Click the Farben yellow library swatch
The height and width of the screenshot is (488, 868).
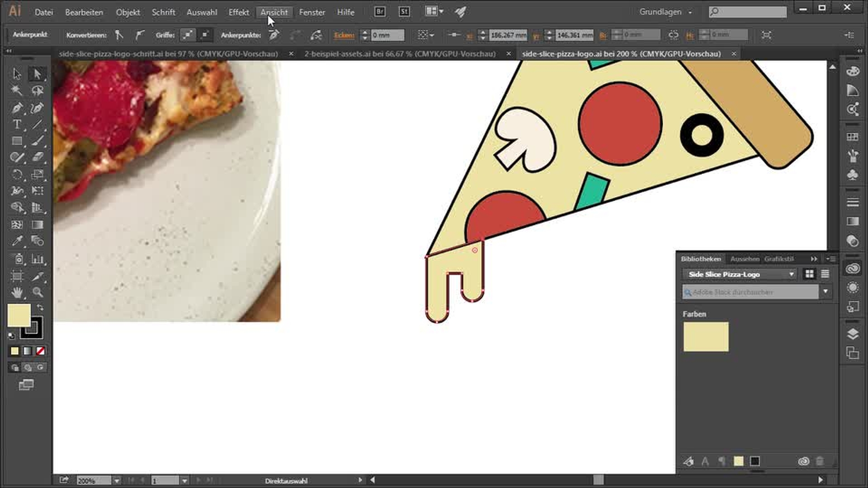(706, 337)
